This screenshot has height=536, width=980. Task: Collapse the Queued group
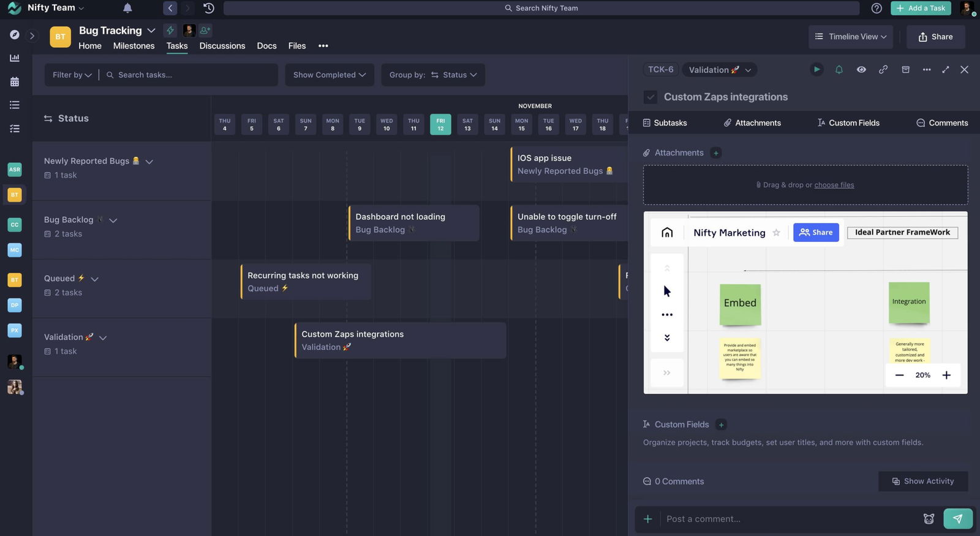pyautogui.click(x=94, y=279)
